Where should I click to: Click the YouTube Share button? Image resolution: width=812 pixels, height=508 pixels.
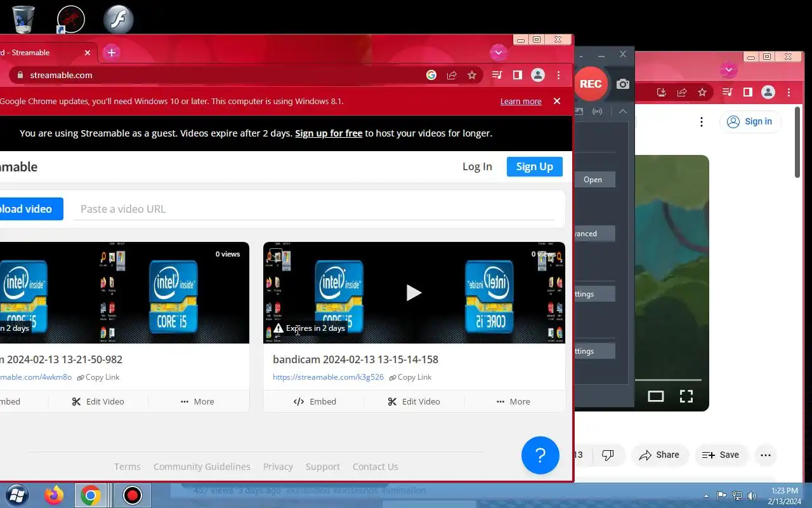(x=659, y=455)
